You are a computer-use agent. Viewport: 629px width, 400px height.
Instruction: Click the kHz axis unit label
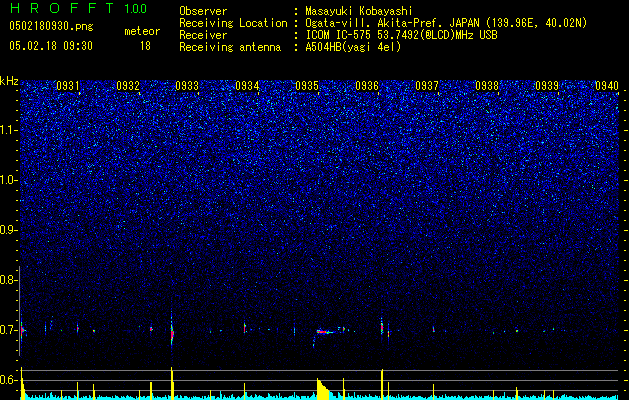point(9,81)
